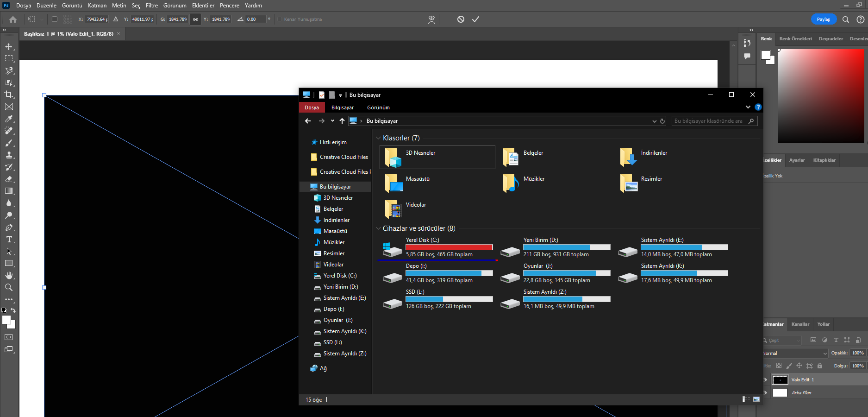The image size is (868, 417).
Task: Cancel the transform with the circle-slash icon
Action: point(461,19)
